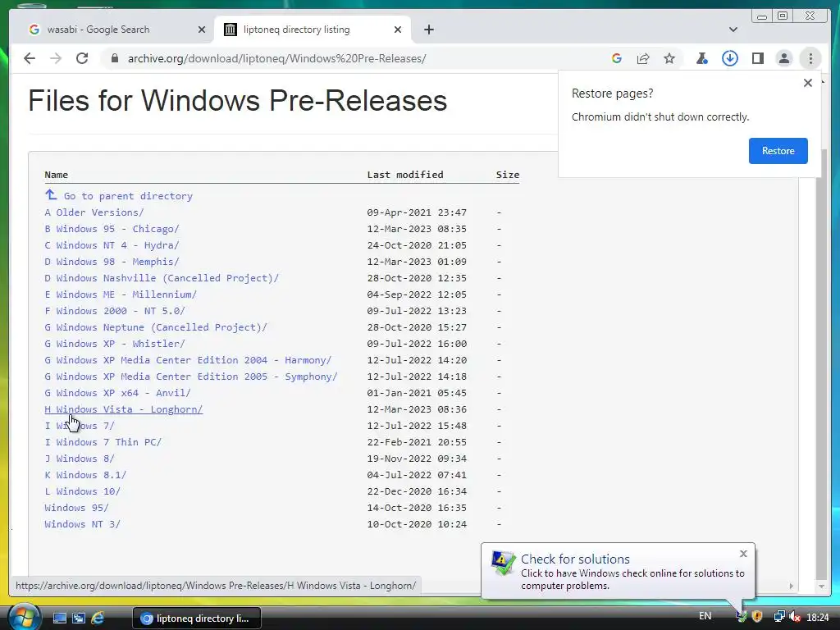Open the Windows Start orb
The width and height of the screenshot is (840, 630).
[24, 616]
